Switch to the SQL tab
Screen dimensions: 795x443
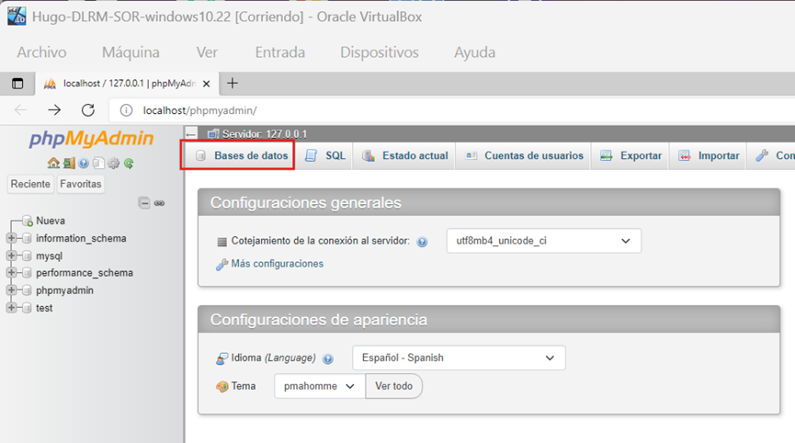coord(326,156)
